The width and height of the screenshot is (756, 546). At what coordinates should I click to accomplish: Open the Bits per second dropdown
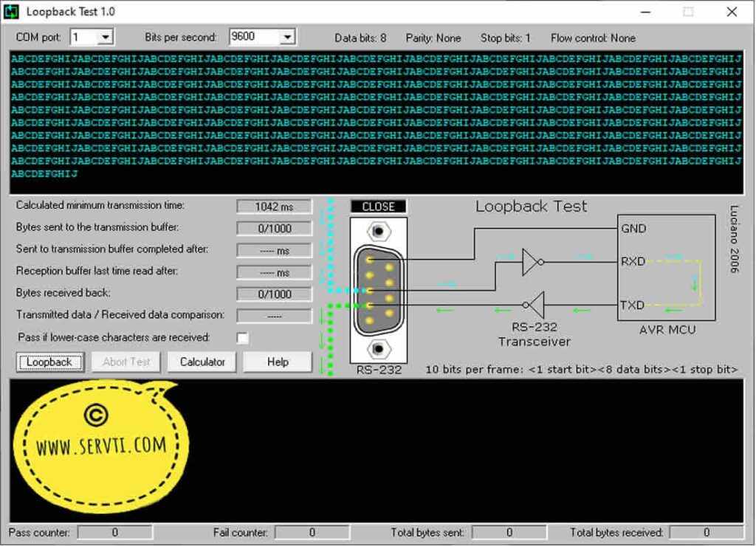(x=287, y=36)
